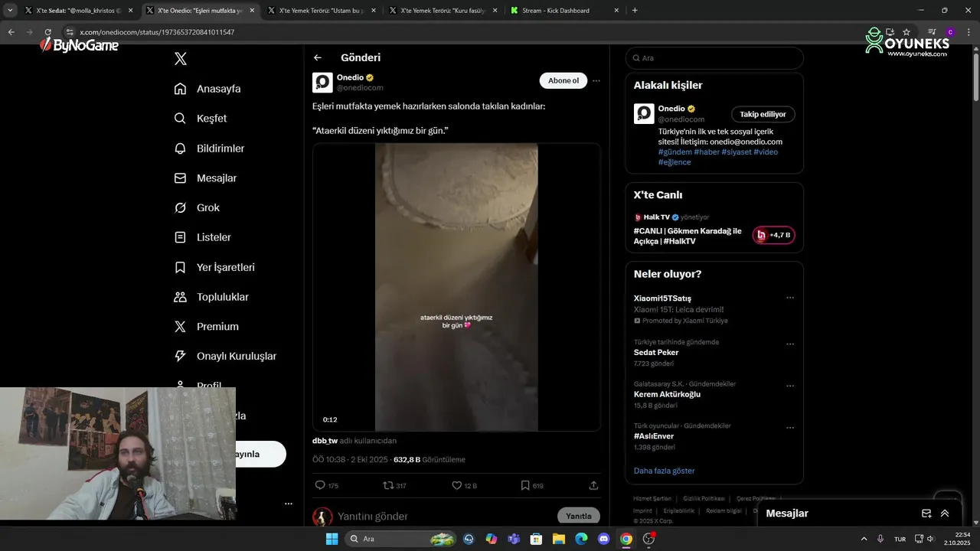Click the Windows taskbar search box
The height and width of the screenshot is (551, 980).
click(401, 539)
